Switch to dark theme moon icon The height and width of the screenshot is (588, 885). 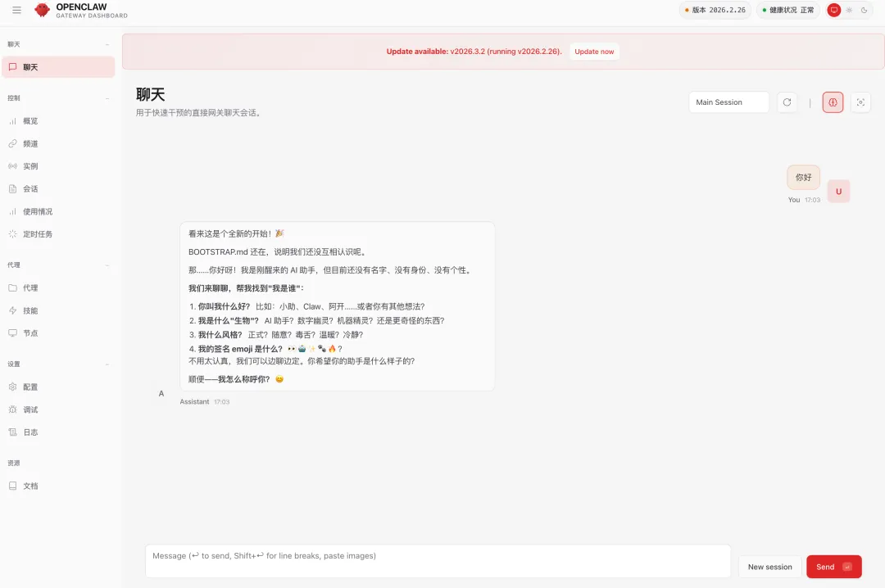(865, 10)
